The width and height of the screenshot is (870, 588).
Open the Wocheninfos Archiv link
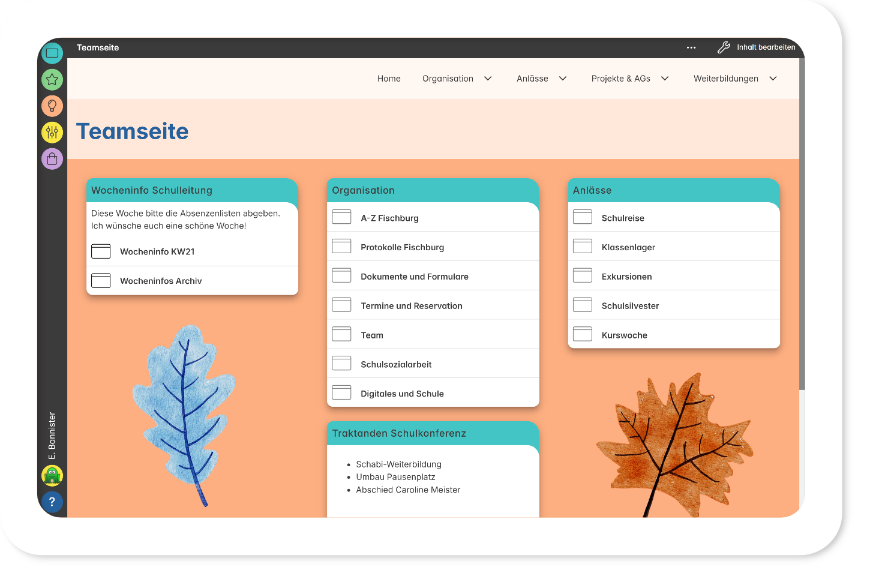point(161,281)
